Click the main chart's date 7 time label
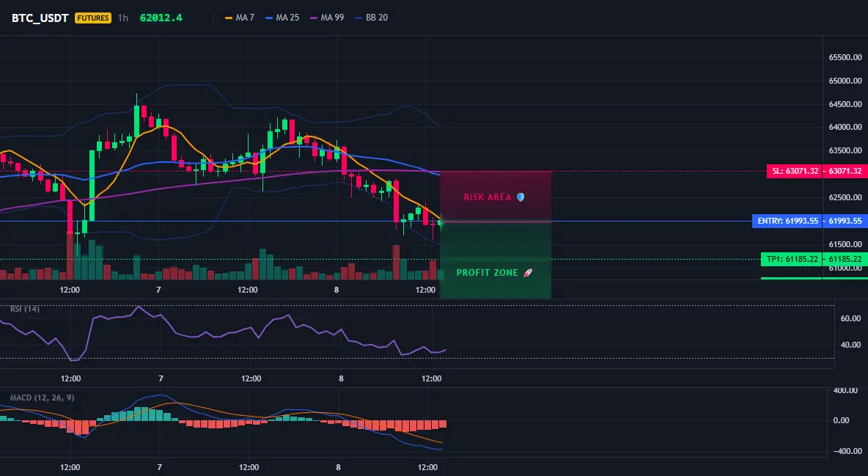The height and width of the screenshot is (476, 868). coord(159,290)
